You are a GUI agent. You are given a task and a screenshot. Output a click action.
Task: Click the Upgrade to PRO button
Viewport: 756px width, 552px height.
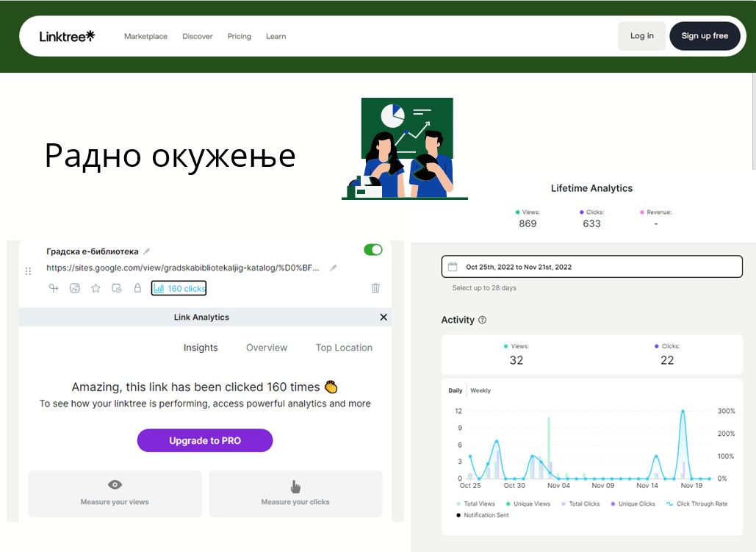tap(205, 440)
